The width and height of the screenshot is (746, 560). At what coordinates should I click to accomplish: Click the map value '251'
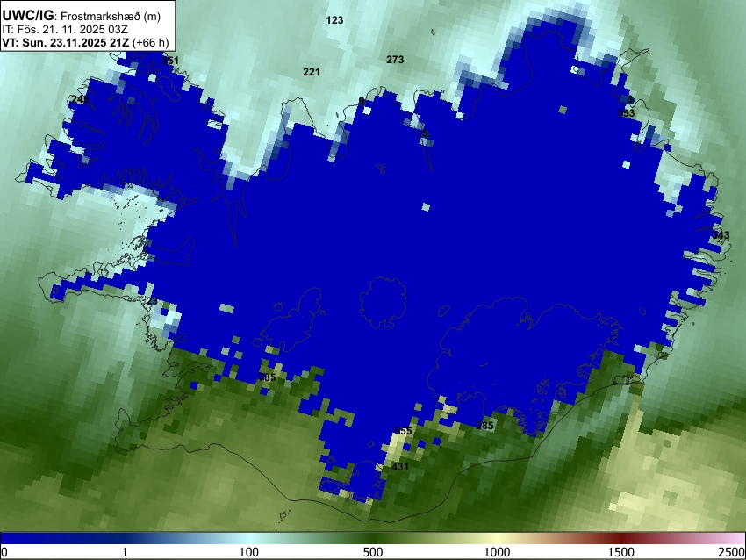[170, 61]
